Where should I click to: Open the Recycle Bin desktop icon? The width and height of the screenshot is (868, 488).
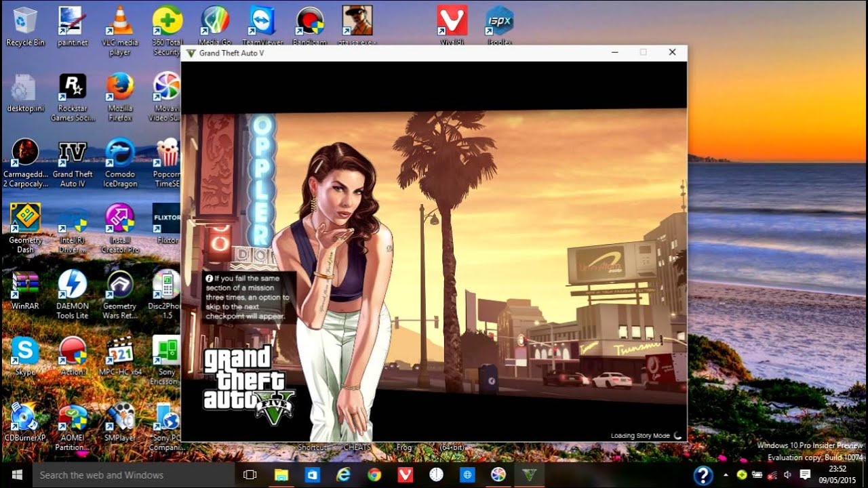(x=25, y=26)
